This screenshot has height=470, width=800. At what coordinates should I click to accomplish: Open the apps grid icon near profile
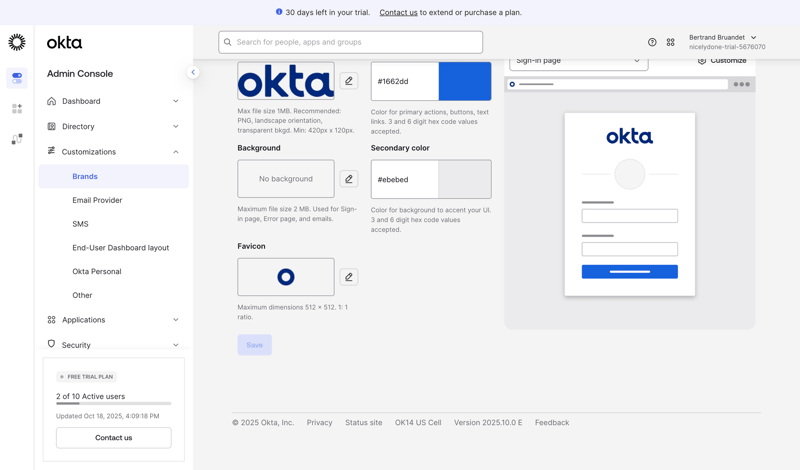coord(670,42)
